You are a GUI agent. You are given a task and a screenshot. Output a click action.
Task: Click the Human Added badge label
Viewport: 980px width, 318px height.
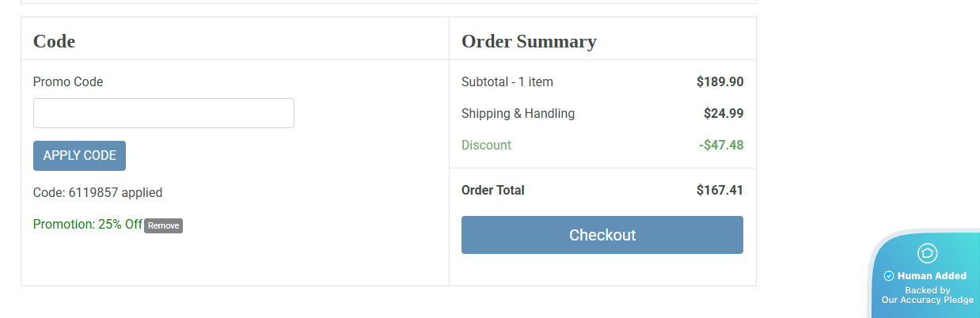point(932,276)
